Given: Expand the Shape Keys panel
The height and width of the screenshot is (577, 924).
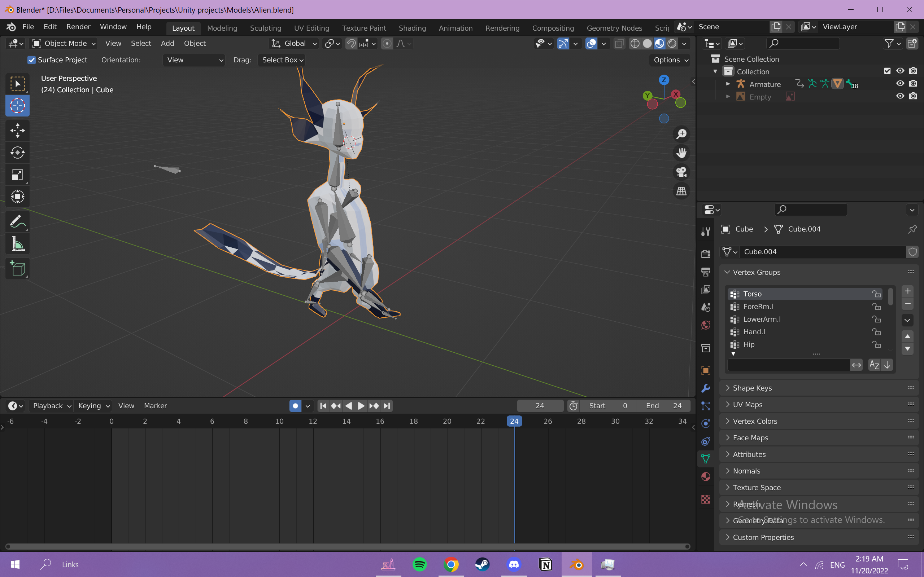Looking at the screenshot, I should (752, 388).
